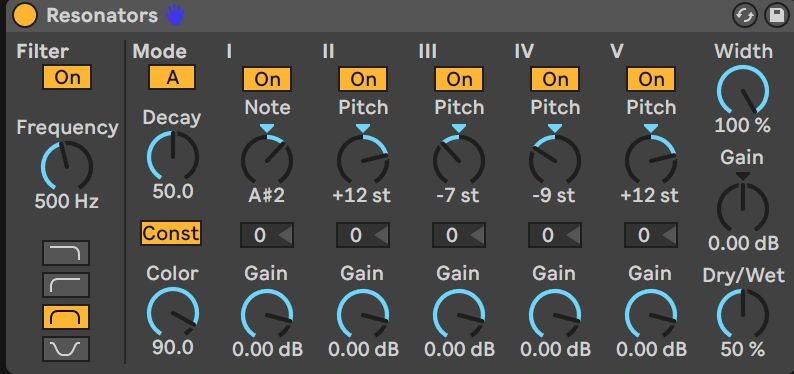
Task: Turn off the Filter On switch
Action: coord(67,77)
